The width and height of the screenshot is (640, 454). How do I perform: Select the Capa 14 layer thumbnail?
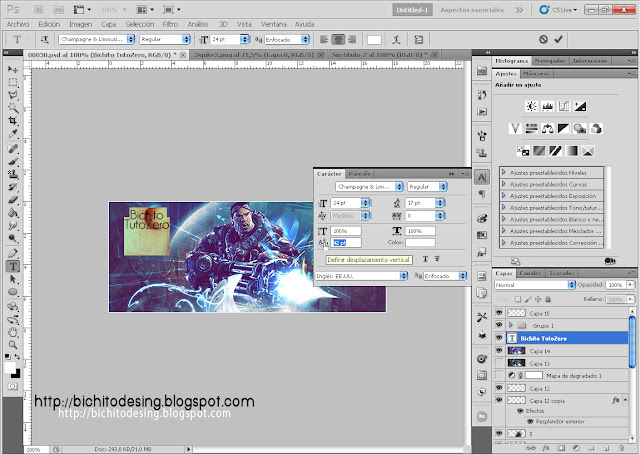click(x=516, y=350)
